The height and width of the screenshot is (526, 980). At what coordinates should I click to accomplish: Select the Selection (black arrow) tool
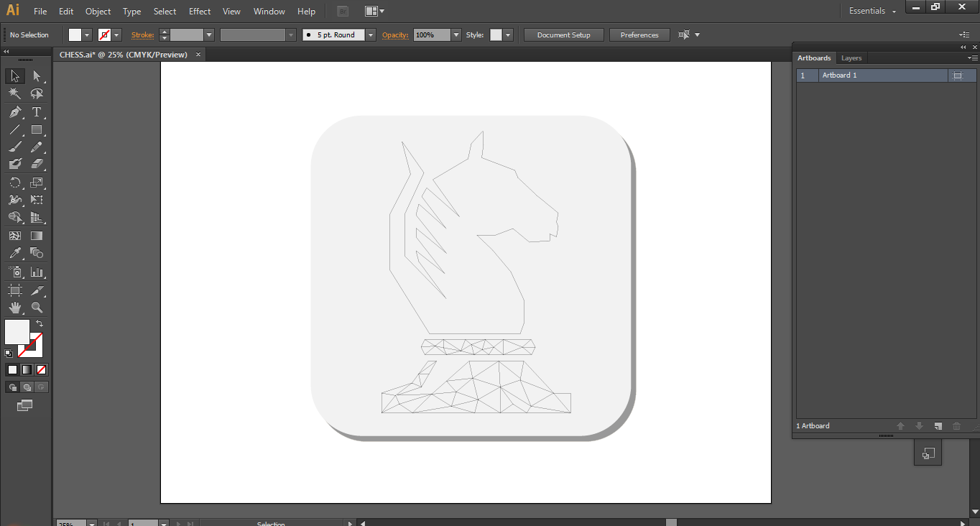click(15, 76)
